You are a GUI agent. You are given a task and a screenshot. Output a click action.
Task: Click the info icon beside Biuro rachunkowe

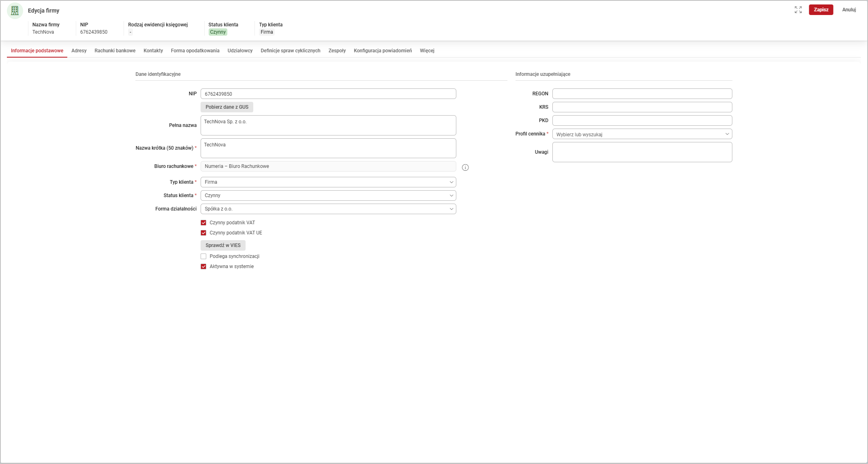point(465,168)
